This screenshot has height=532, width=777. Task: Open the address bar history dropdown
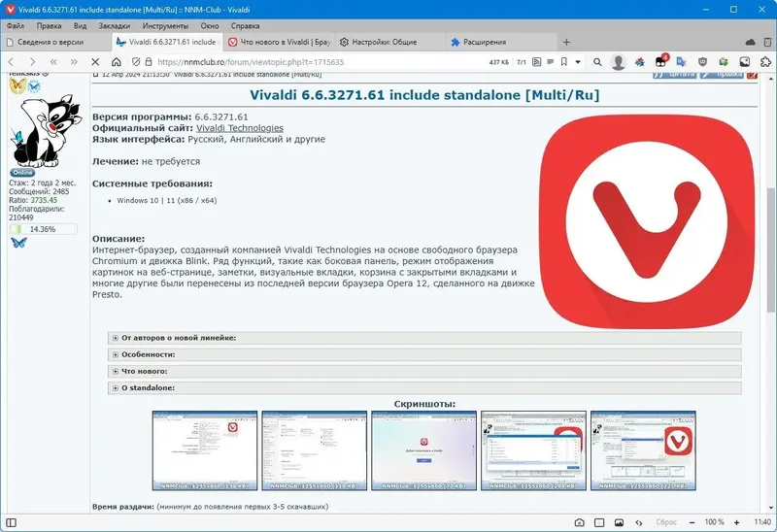[578, 62]
